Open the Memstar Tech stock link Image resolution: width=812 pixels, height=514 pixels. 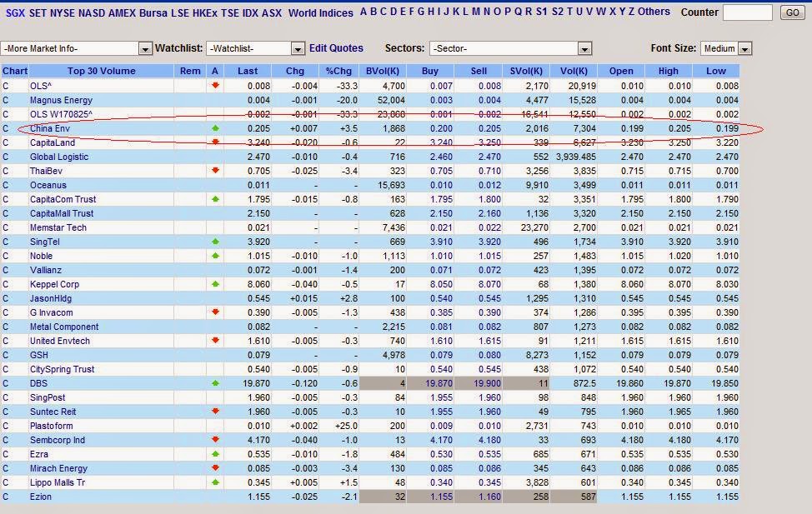pos(58,227)
